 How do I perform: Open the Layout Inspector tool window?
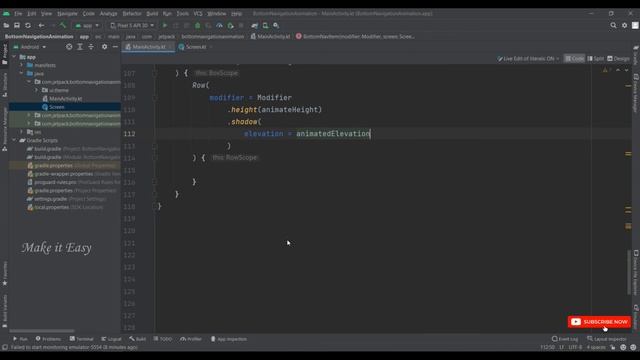(606, 339)
